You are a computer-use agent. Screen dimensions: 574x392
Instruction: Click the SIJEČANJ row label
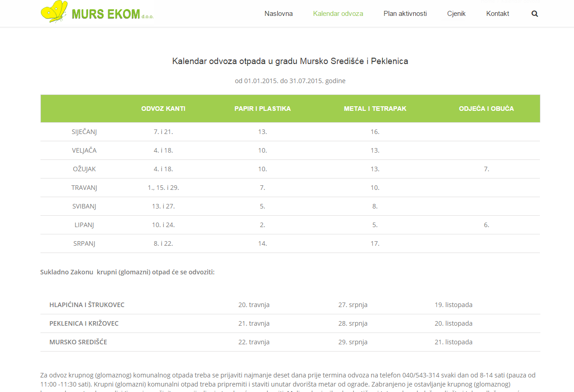coord(85,132)
